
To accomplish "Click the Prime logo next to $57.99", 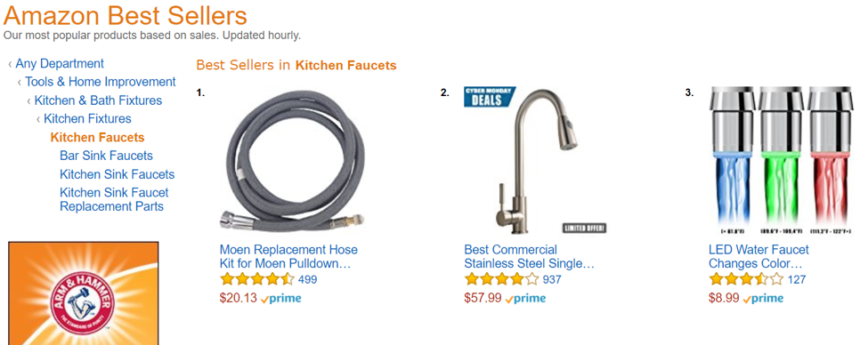I will coord(525,299).
